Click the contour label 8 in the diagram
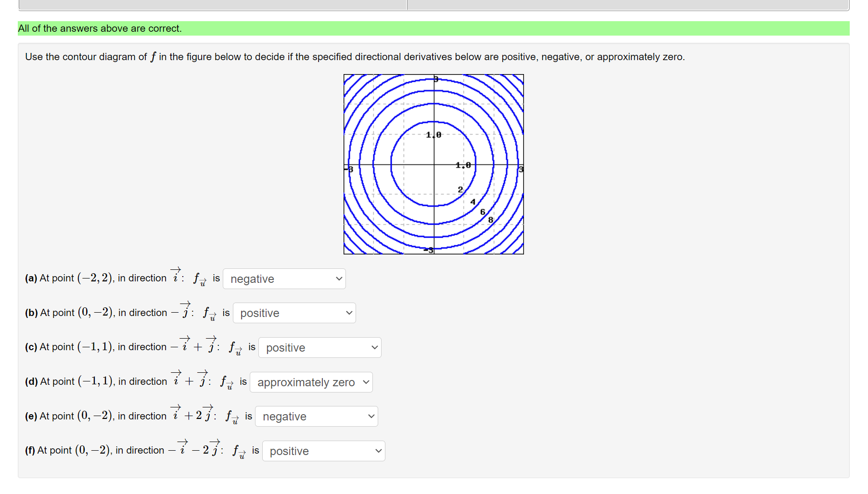868x494 pixels. (x=491, y=220)
